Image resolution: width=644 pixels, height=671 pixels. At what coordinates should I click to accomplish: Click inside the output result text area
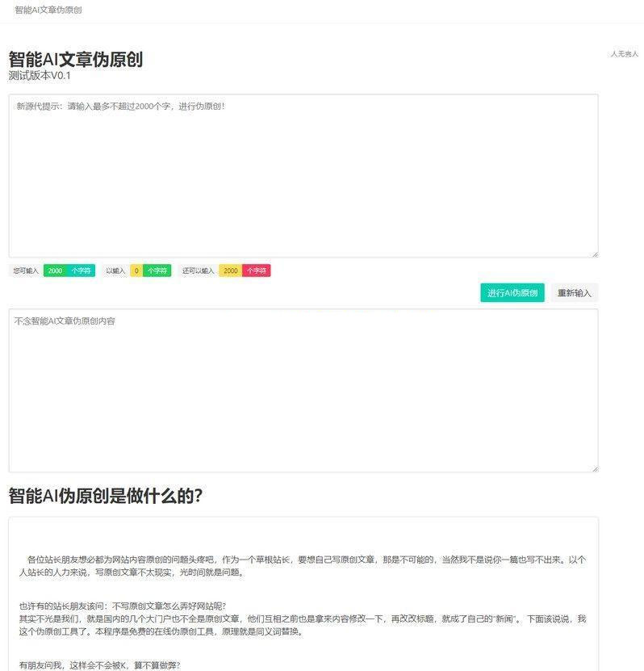(x=303, y=390)
